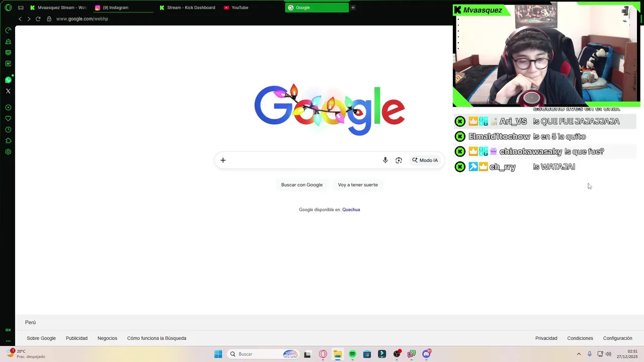Open the Privacidad footer link
This screenshot has height=362, width=644.
[x=546, y=338]
